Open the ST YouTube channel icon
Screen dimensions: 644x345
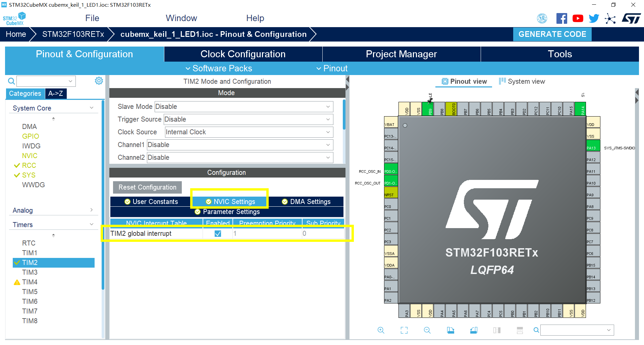point(578,18)
